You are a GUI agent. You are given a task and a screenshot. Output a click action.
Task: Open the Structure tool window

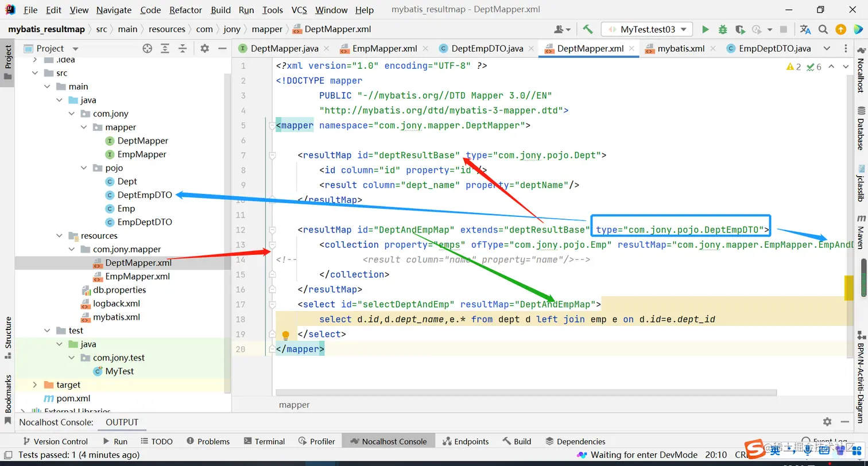8,338
